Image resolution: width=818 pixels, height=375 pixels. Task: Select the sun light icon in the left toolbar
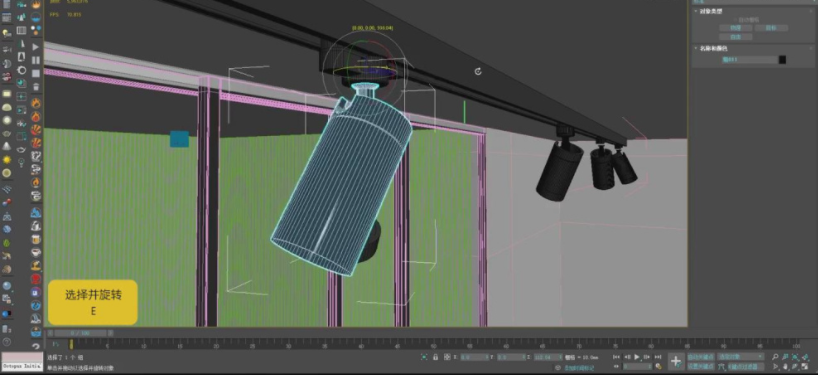pyautogui.click(x=7, y=160)
